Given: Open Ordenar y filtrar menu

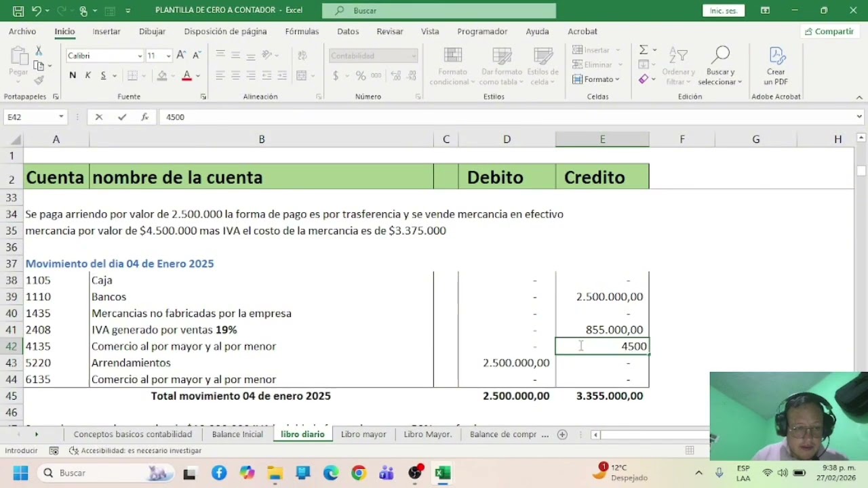Looking at the screenshot, I should (678, 66).
